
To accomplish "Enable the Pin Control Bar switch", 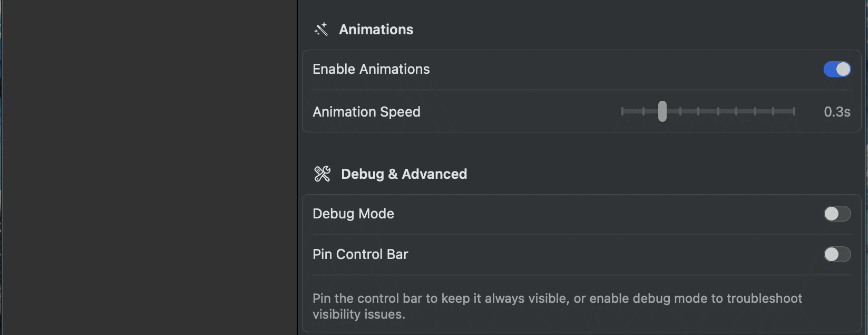I will pos(837,254).
